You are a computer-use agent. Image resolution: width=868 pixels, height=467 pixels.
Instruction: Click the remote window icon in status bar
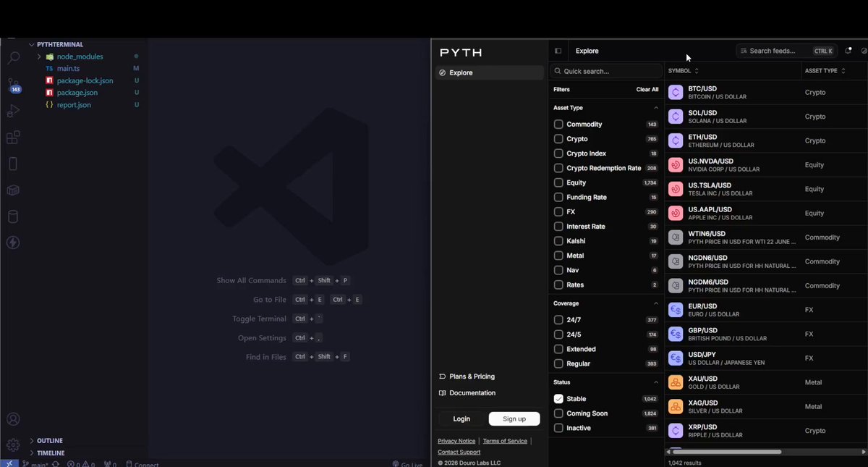pos(9,463)
